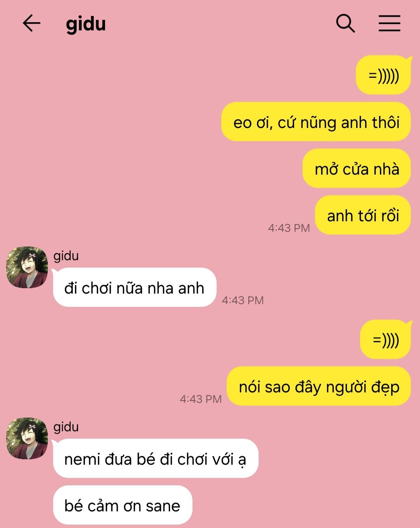Open the hamburger menu icon
420x528 pixels.
coord(389,23)
